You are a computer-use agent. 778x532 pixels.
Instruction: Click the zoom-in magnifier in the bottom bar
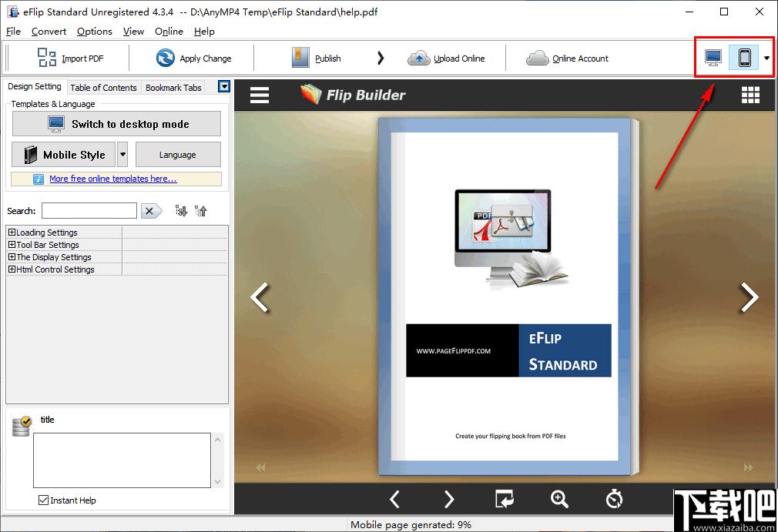559,499
